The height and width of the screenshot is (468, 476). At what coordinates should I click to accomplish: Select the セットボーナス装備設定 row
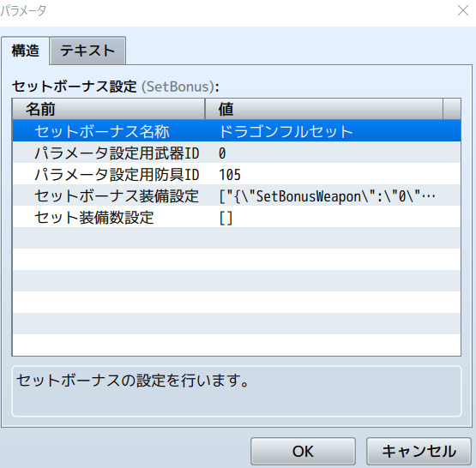(x=237, y=195)
